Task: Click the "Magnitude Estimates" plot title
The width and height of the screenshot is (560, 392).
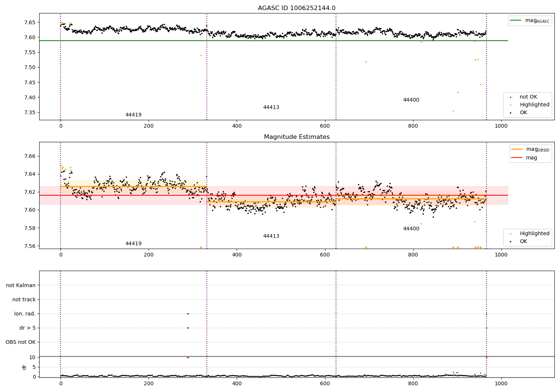Action: (296, 137)
